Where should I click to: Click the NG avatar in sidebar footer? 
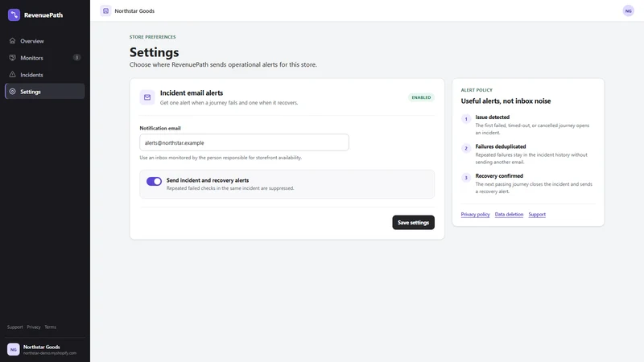point(13,349)
